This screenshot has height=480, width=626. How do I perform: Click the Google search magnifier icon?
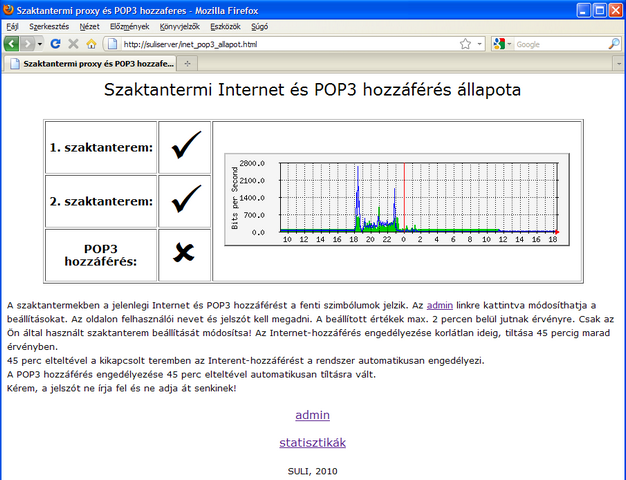point(613,44)
